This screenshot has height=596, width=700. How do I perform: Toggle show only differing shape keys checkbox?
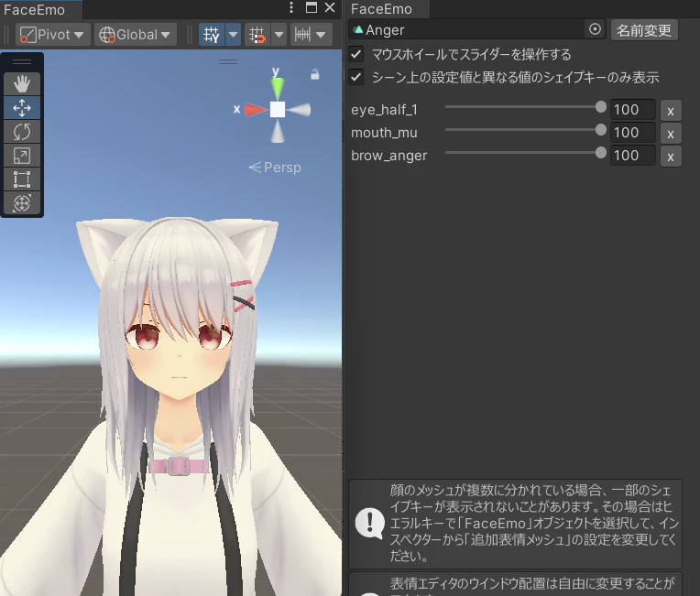pos(356,77)
